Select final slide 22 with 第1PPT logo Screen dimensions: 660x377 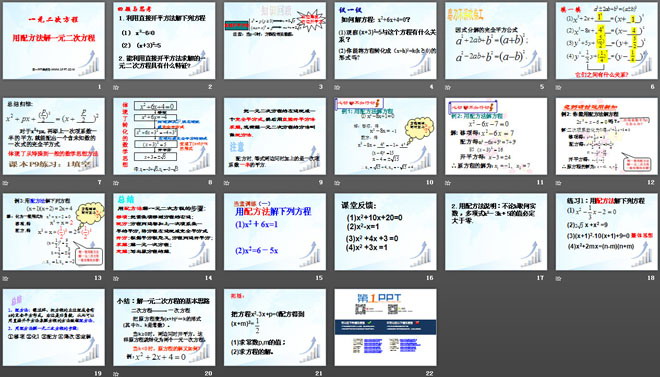click(386, 327)
